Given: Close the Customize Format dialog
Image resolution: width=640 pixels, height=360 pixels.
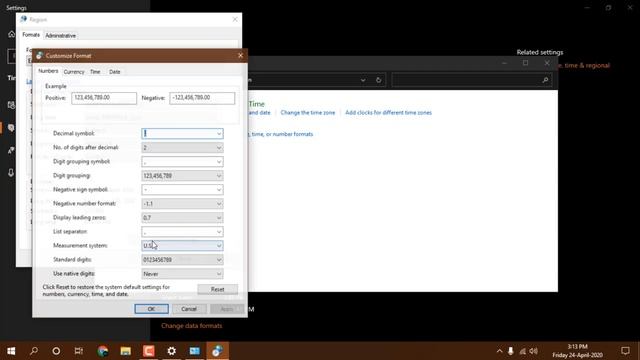Looking at the screenshot, I should pyautogui.click(x=240, y=56).
